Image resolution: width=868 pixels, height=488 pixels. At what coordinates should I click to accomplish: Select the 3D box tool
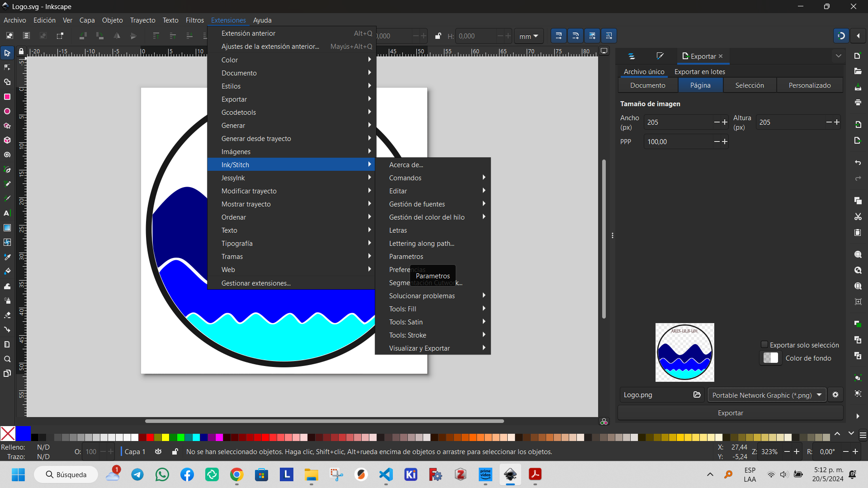click(7, 140)
